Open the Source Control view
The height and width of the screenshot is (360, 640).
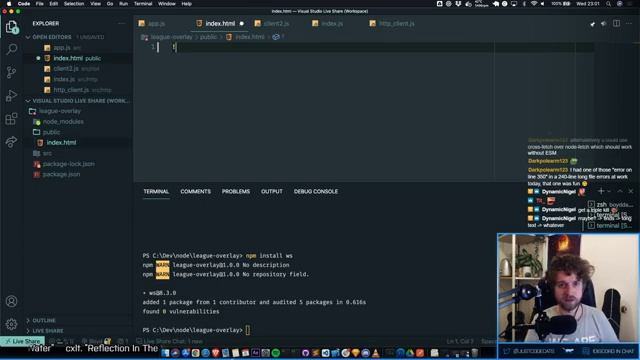click(x=11, y=72)
